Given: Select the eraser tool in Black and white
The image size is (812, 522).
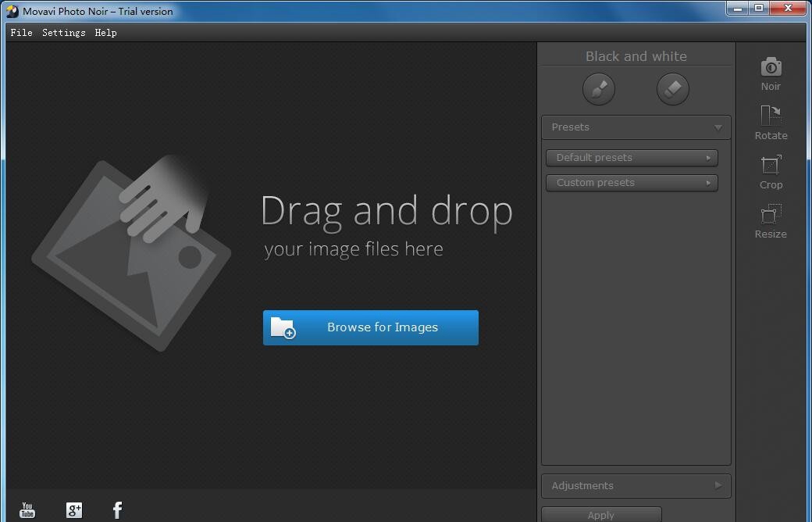Looking at the screenshot, I should tap(673, 88).
